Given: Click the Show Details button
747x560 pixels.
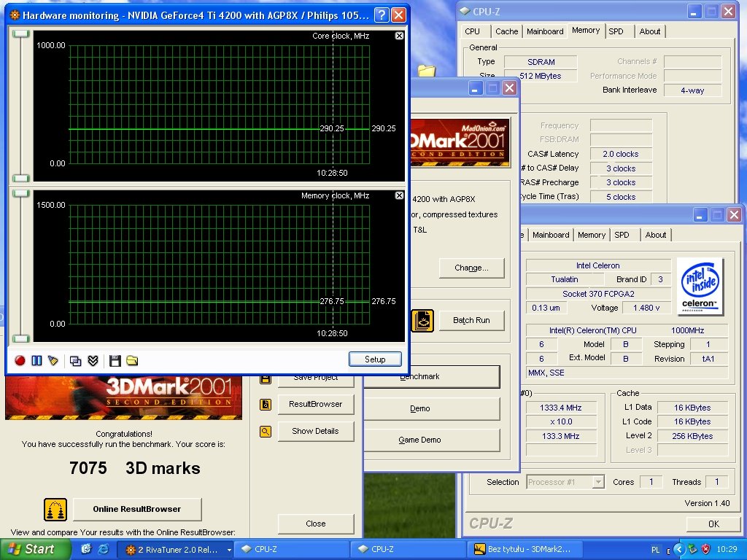Looking at the screenshot, I should 315,432.
